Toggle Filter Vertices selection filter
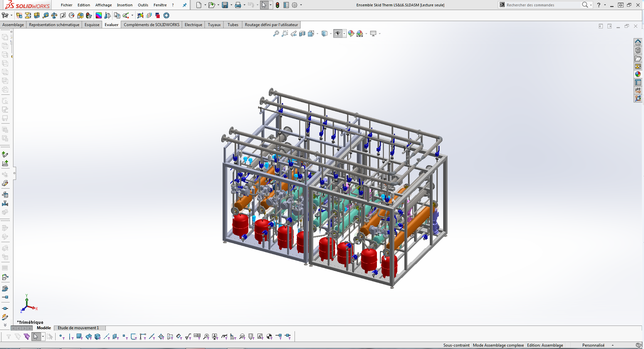This screenshot has width=644, height=349. [62, 337]
